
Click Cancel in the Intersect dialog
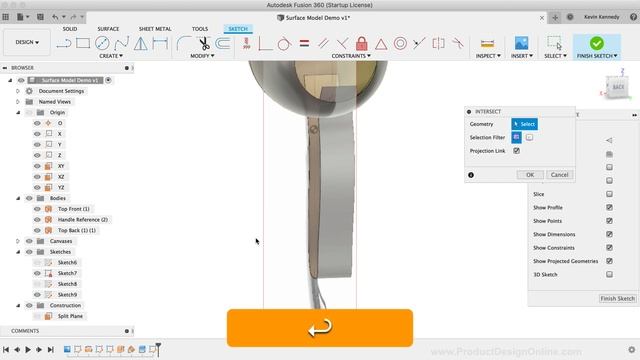coord(559,175)
